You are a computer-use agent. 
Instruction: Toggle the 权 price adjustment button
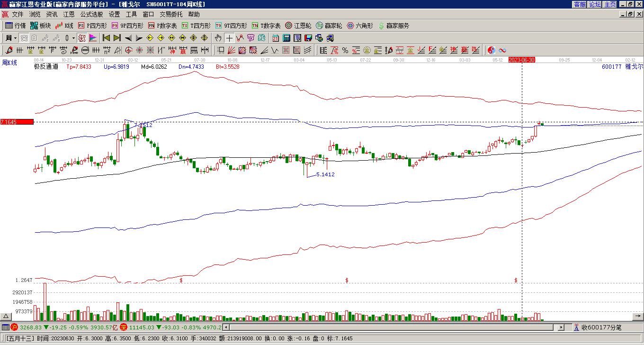[82, 38]
